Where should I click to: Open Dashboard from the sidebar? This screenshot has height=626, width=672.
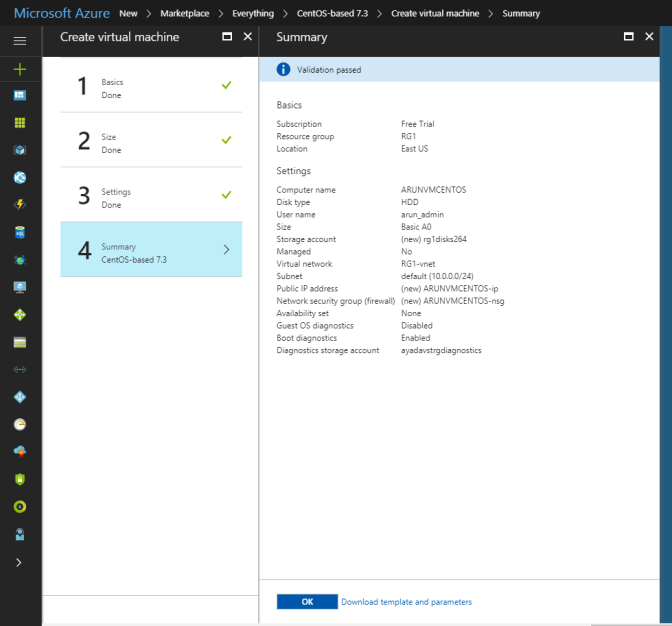point(20,95)
